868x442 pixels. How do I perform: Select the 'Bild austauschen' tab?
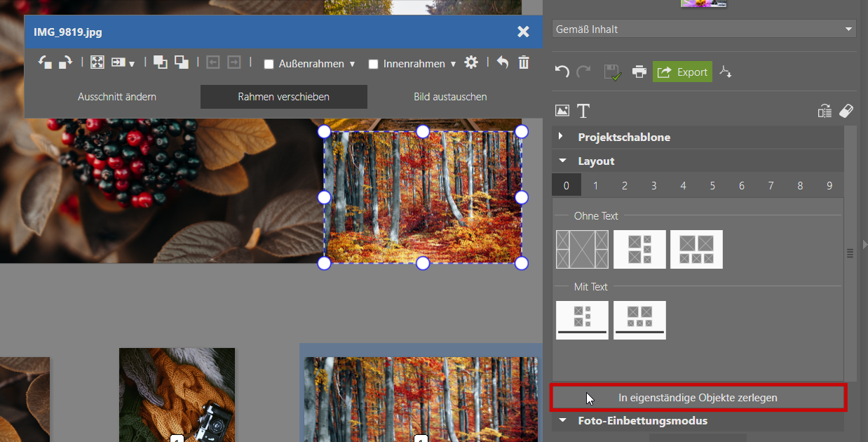[450, 97]
